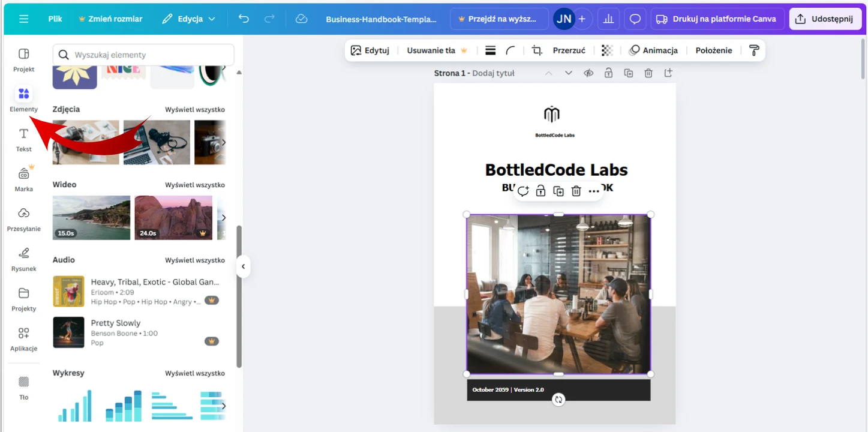Open the Aplikacje apps tab
Viewport: 868px width, 432px height.
pos(24,339)
